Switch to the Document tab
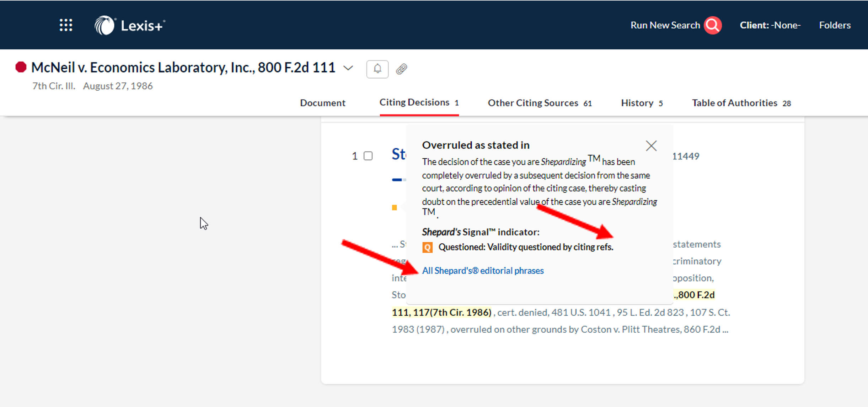Screen dimensions: 868x407 point(323,103)
